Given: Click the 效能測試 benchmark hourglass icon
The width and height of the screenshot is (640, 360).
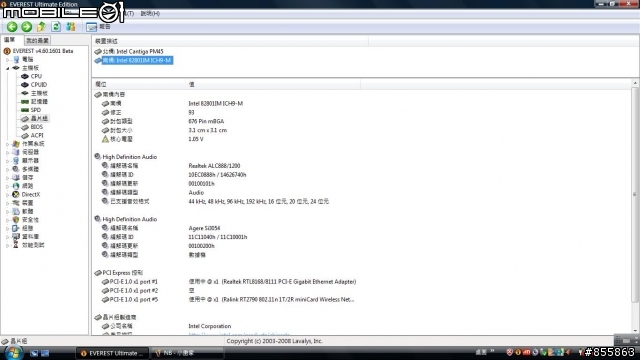Looking at the screenshot, I should pyautogui.click(x=16, y=245).
